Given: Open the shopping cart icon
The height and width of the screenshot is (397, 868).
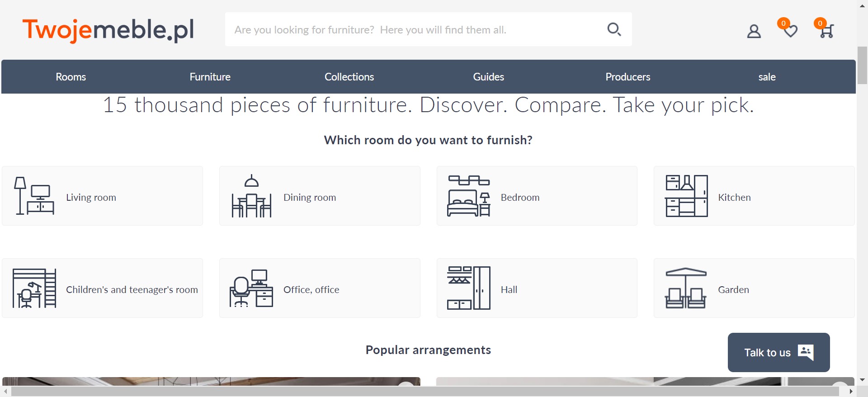Looking at the screenshot, I should (x=826, y=31).
